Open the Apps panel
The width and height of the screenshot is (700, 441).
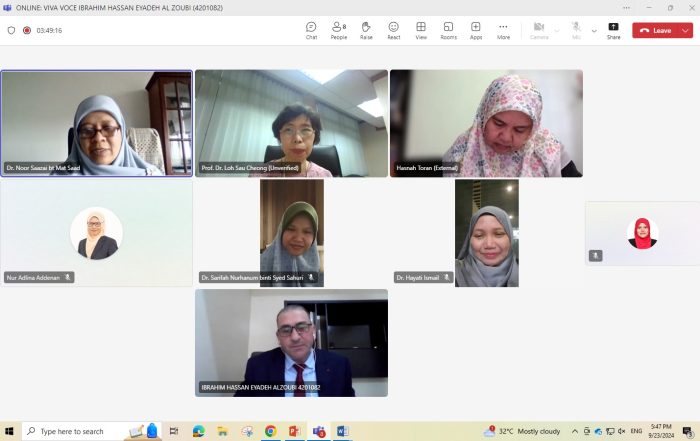[476, 30]
